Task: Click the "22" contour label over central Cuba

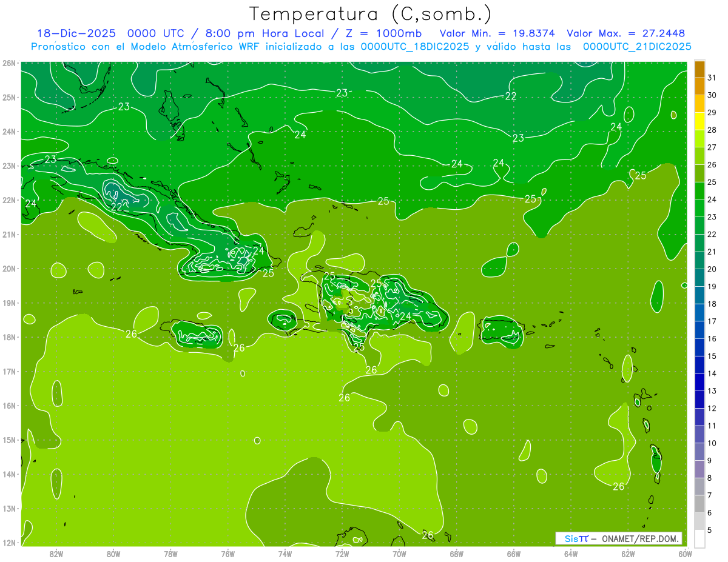Action: (x=116, y=207)
